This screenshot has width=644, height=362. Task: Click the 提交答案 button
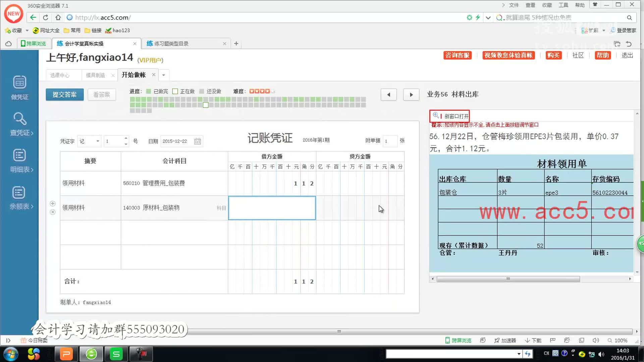(64, 95)
